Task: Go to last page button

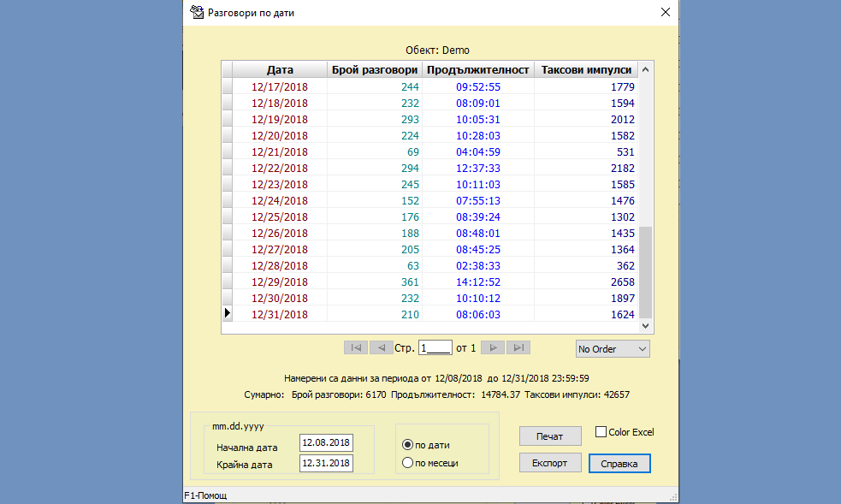Action: pyautogui.click(x=518, y=347)
